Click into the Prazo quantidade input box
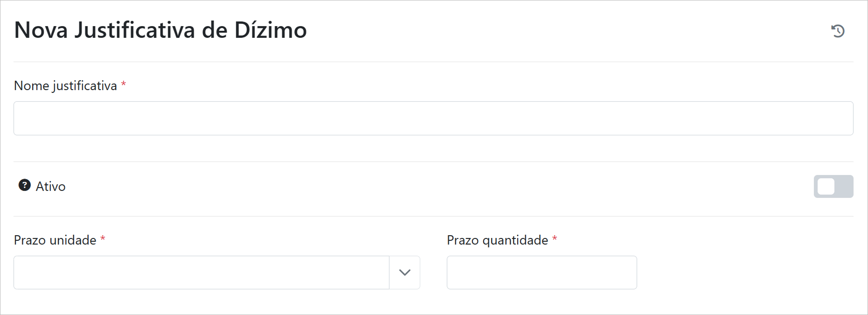The height and width of the screenshot is (315, 868). (542, 273)
